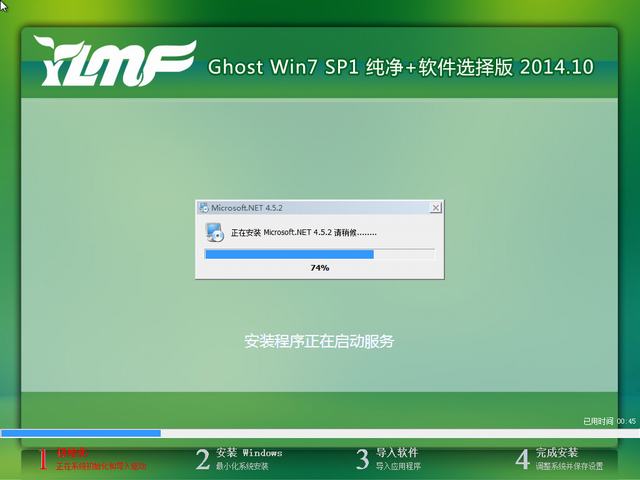Click the overall setup progress bar at bottom
Screen dimensions: 640x480
pyautogui.click(x=319, y=433)
